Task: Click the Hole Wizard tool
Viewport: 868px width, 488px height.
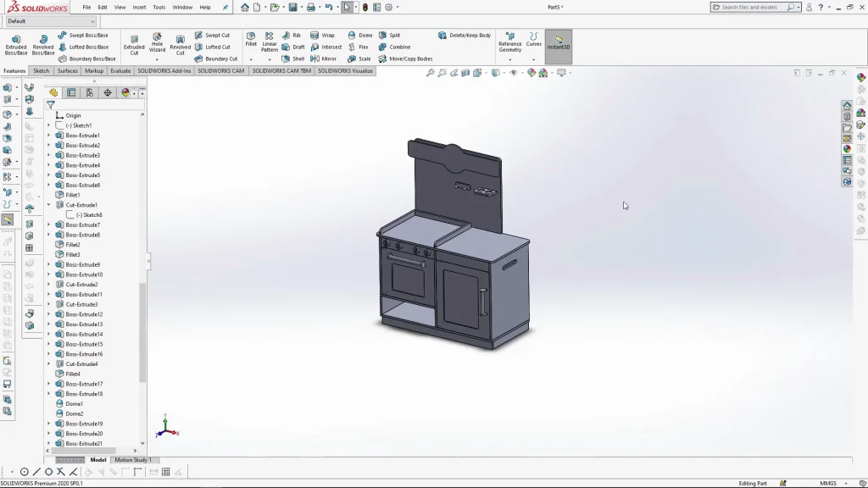Action: pos(157,44)
